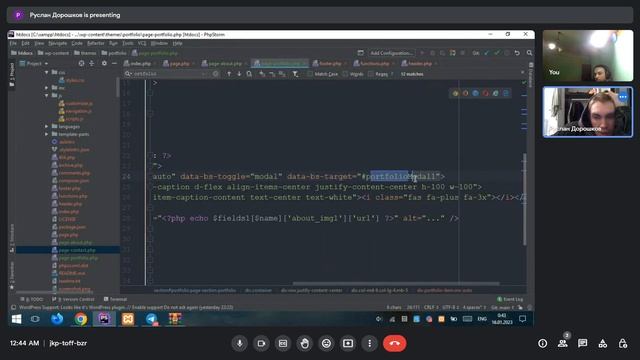Mute the microphone in the meeting bar
Viewport: 640px width, 360px height.
pyautogui.click(x=240, y=343)
